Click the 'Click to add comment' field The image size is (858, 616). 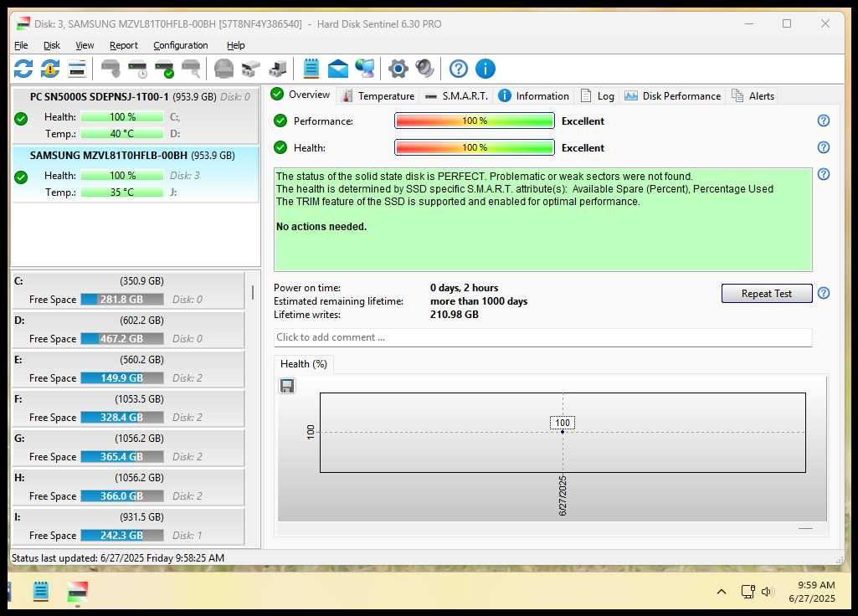coord(542,337)
